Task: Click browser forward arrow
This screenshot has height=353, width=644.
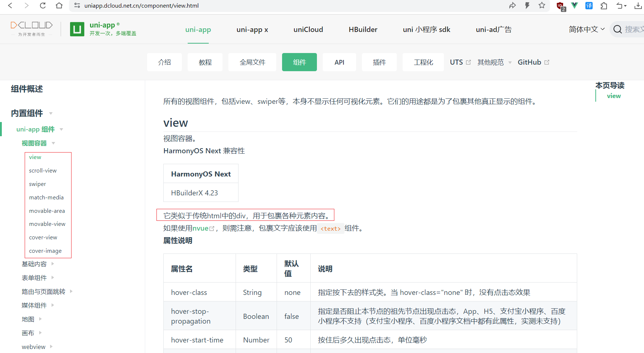Action: tap(27, 5)
